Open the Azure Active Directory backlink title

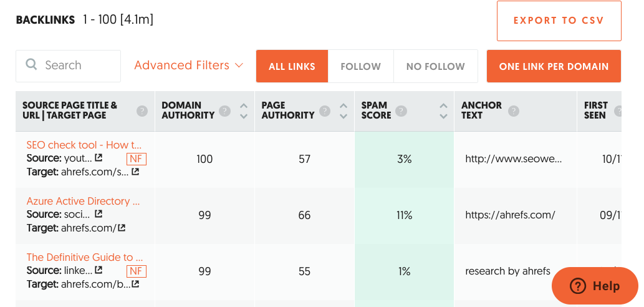pyautogui.click(x=84, y=201)
